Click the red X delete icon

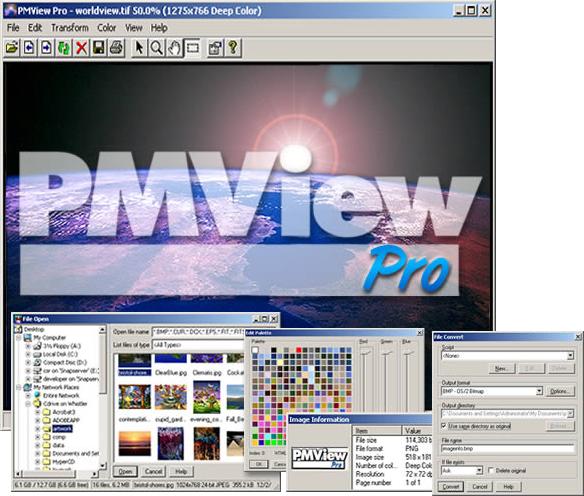click(81, 48)
